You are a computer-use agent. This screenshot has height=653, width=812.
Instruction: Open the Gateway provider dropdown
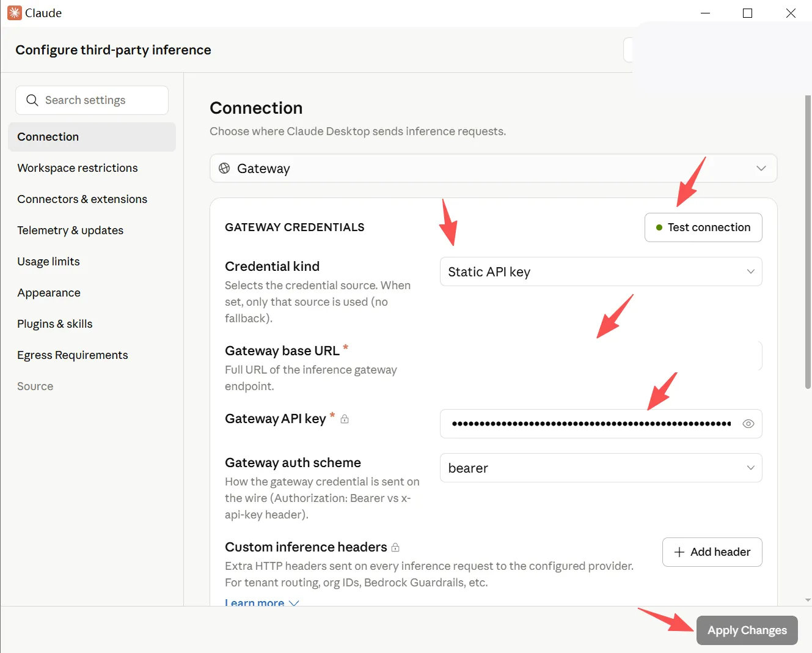494,168
